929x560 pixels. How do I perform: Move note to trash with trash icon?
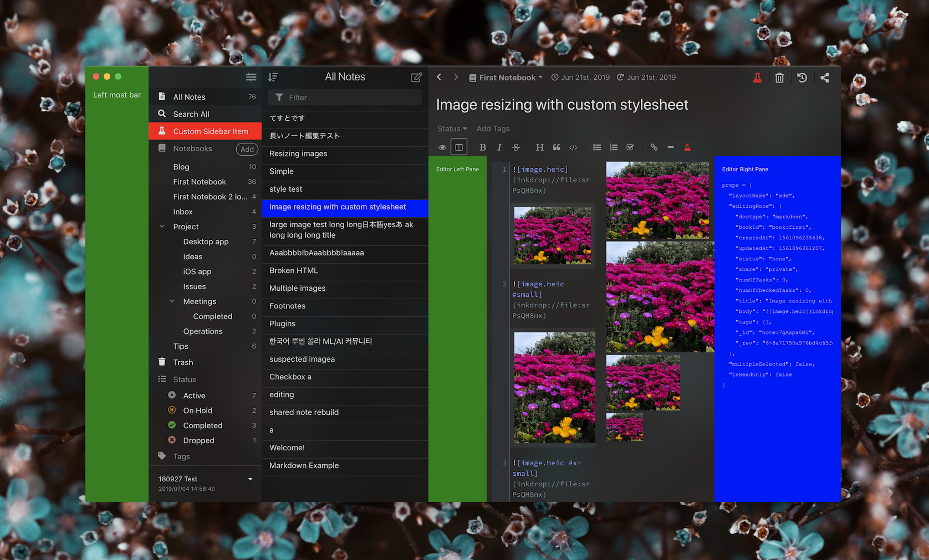click(x=779, y=78)
